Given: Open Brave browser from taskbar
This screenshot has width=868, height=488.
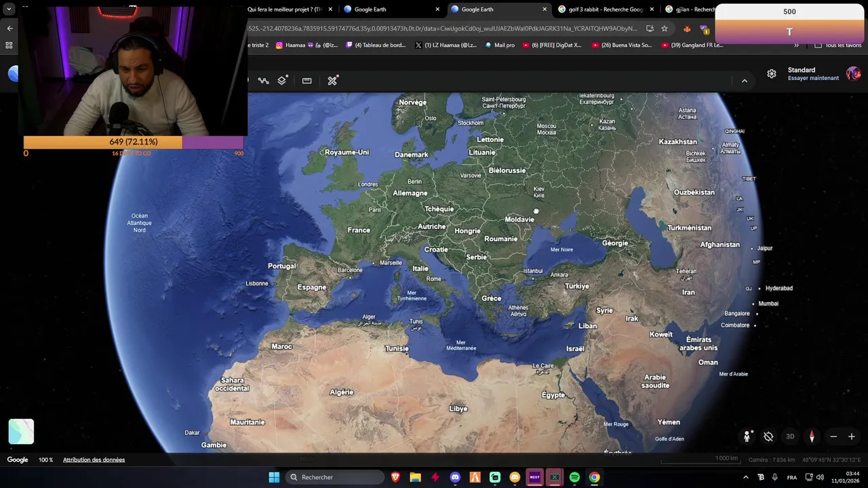Looking at the screenshot, I should coord(395,477).
